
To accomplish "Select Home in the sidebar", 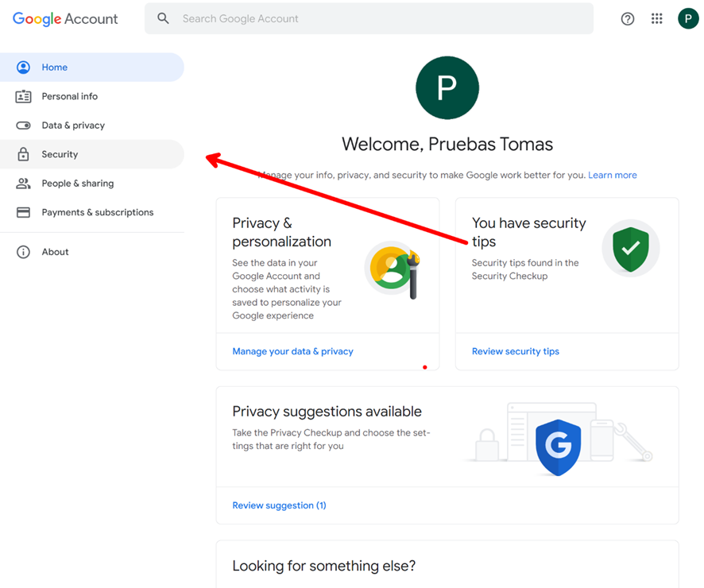I will [x=54, y=68].
